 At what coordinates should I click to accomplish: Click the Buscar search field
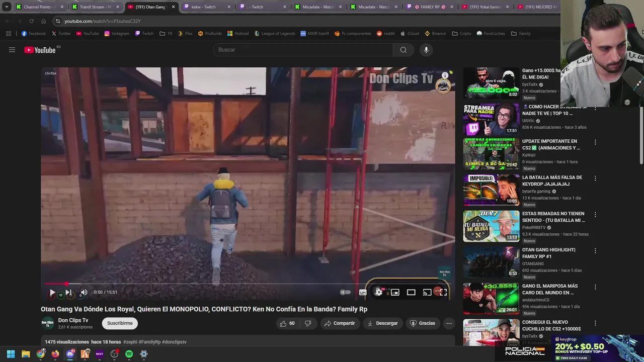303,50
